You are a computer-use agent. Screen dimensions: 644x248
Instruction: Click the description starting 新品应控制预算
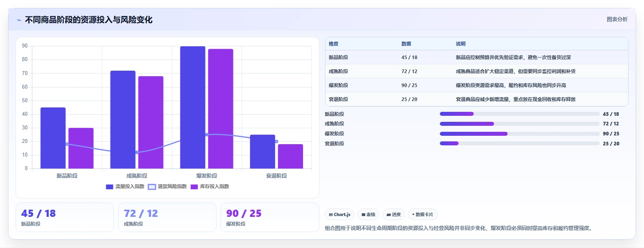[x=513, y=58]
